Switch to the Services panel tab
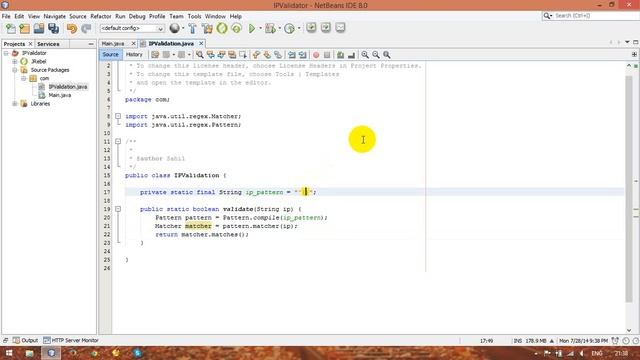The width and height of the screenshot is (640, 360). (48, 44)
